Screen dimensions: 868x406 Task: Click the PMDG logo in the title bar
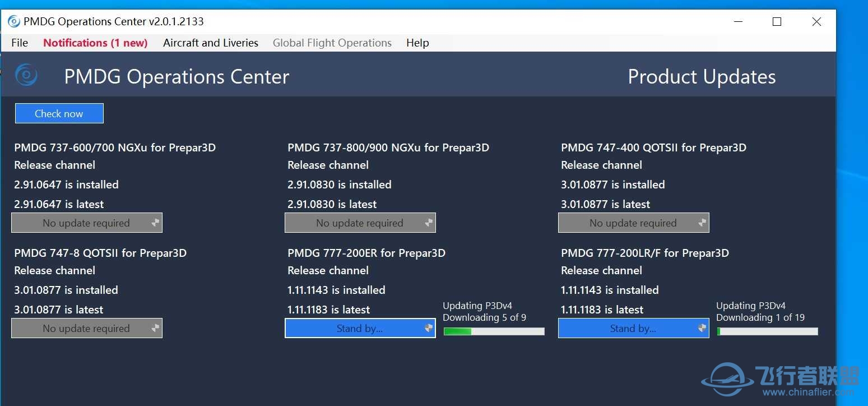(14, 22)
